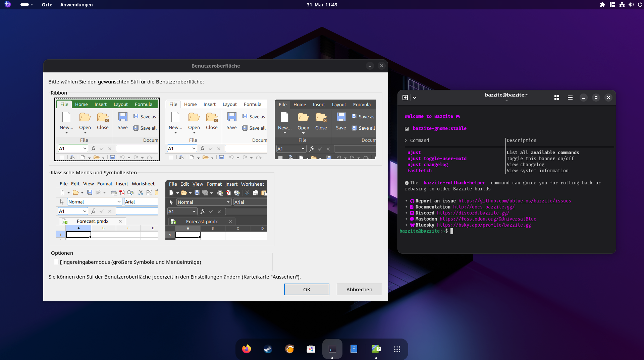Image resolution: width=644 pixels, height=360 pixels.
Task: Expand the terminal new-tab dropdown arrow
Action: (415, 98)
